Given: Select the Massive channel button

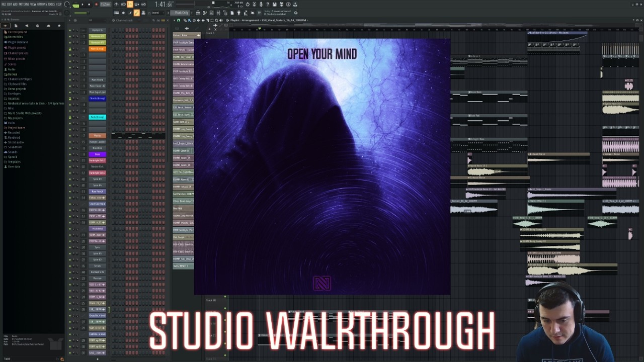Looking at the screenshot, I should point(97,278).
